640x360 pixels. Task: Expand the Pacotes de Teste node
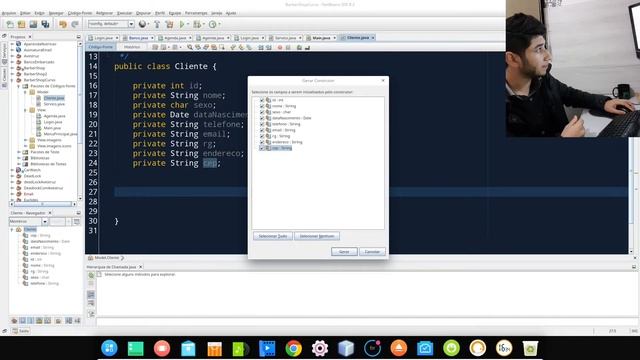[x=19, y=152]
